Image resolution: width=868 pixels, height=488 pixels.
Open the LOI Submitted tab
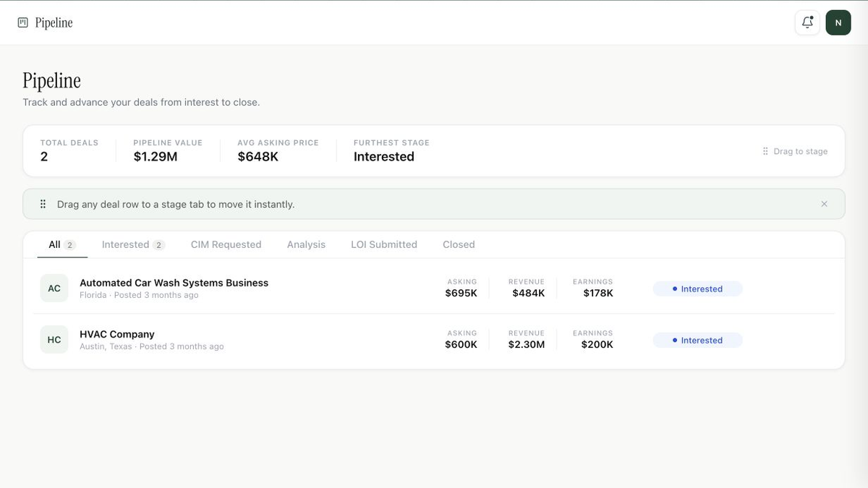[384, 244]
